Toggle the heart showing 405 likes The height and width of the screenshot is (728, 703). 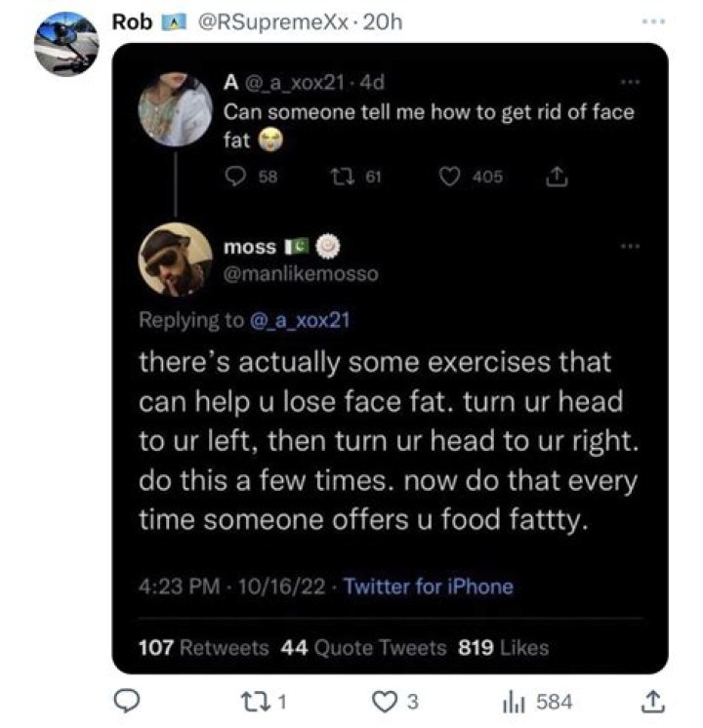point(449,177)
